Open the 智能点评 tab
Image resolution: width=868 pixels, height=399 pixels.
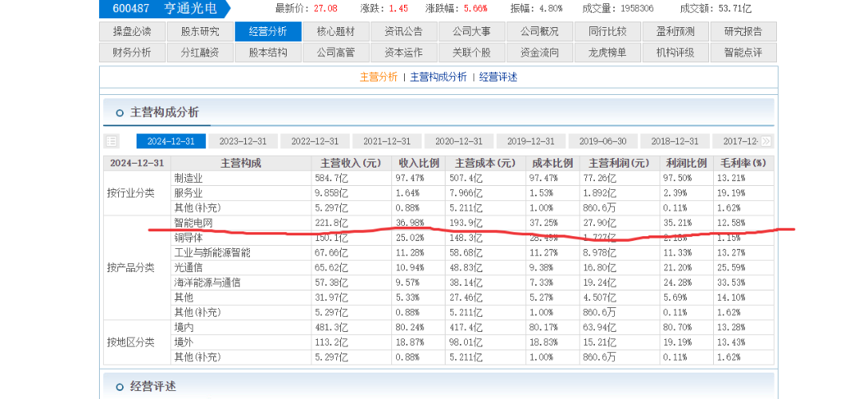(743, 53)
